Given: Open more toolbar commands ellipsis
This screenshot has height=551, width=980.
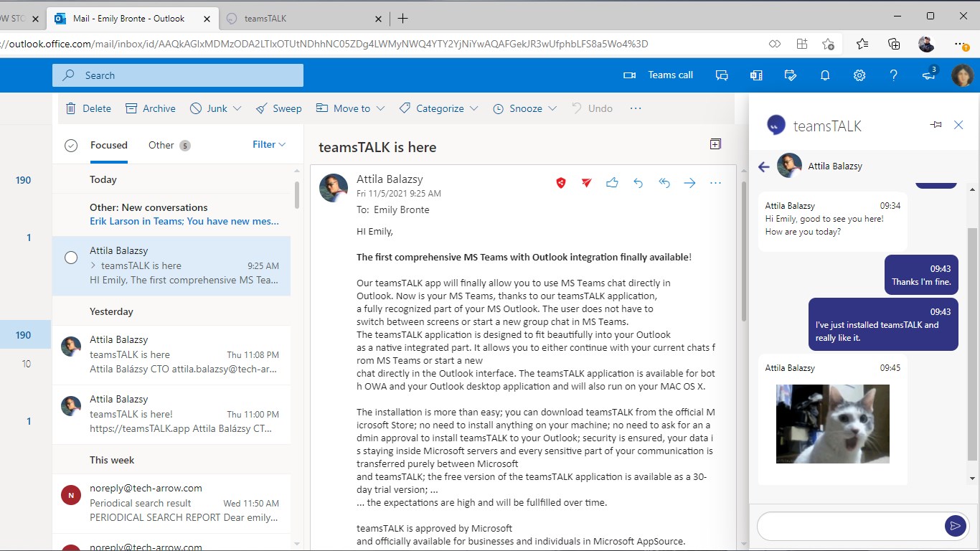Looking at the screenshot, I should point(635,108).
